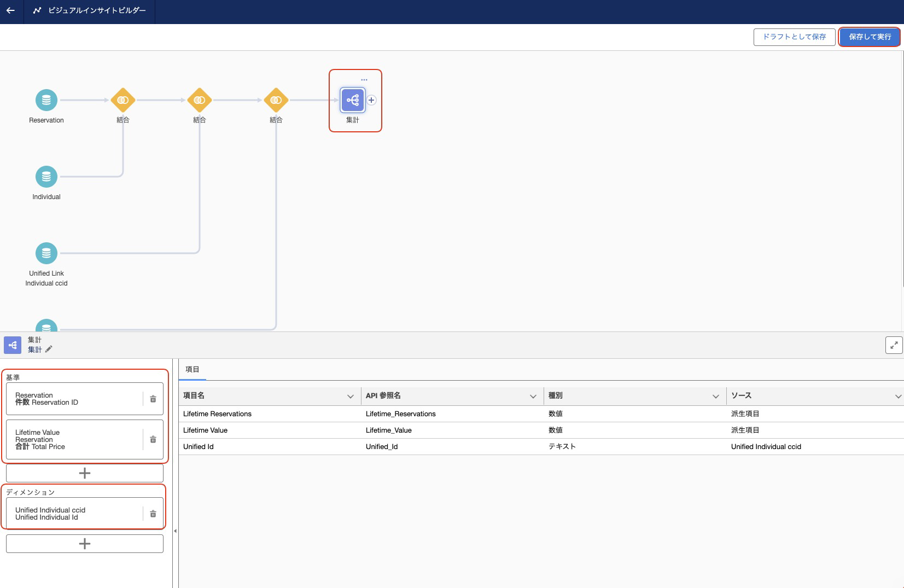Open the ソース column dropdown

[898, 396]
